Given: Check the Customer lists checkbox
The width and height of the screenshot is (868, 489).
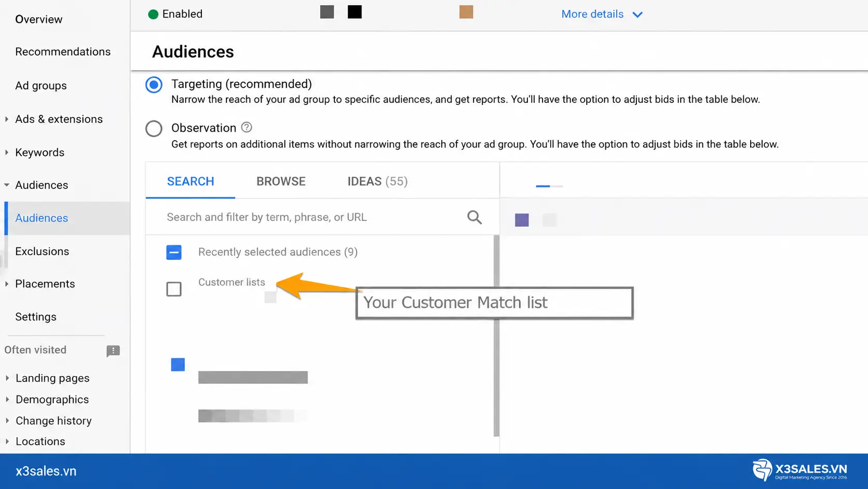Looking at the screenshot, I should (x=174, y=289).
